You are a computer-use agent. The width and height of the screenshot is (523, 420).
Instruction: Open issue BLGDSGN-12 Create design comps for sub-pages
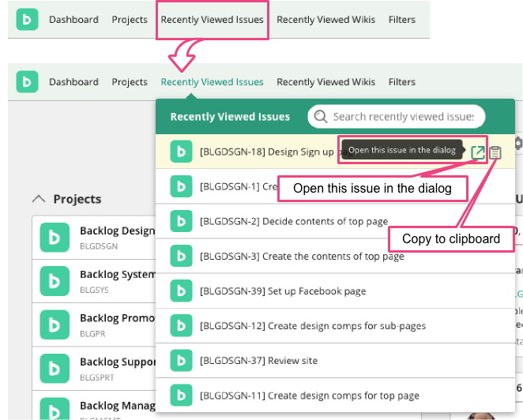click(x=313, y=326)
